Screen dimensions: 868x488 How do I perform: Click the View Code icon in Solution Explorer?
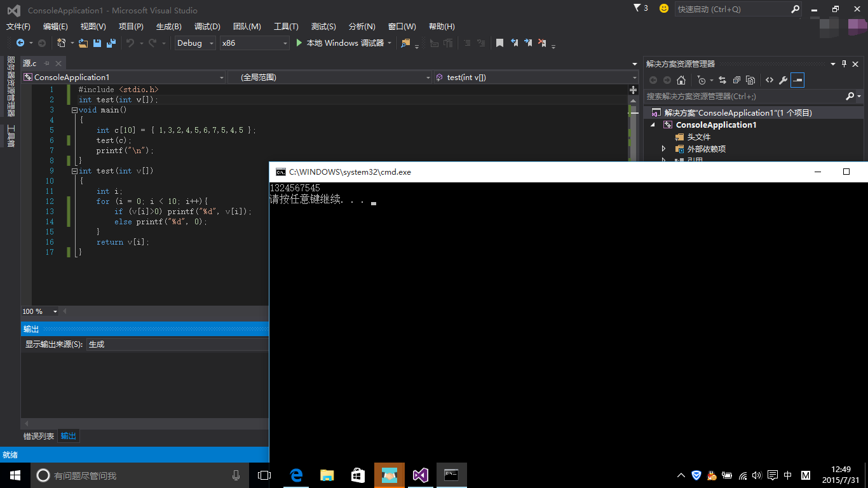(x=770, y=80)
